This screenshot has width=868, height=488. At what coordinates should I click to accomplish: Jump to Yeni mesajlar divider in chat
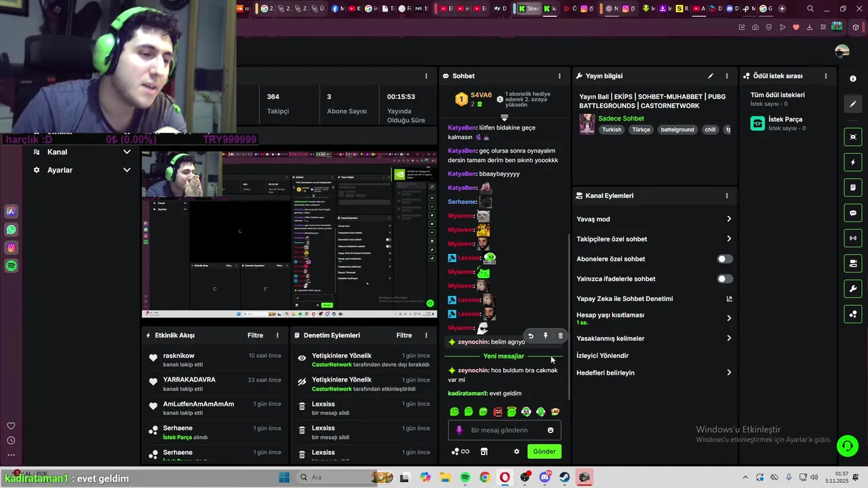tap(503, 356)
